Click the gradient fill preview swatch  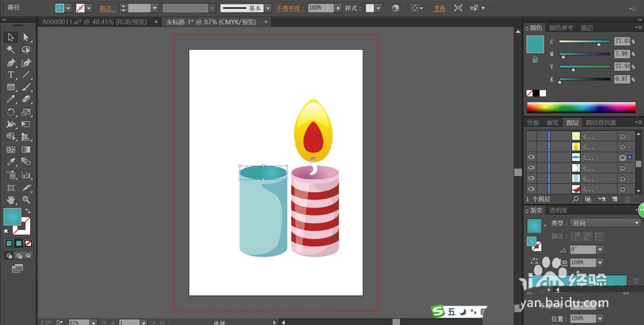point(535,226)
